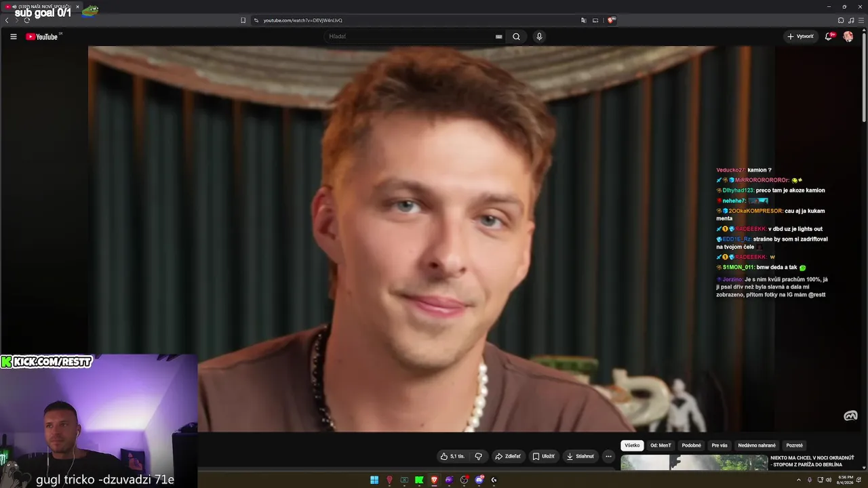
Task: Go to the YouTube home logo
Action: pyautogui.click(x=42, y=37)
